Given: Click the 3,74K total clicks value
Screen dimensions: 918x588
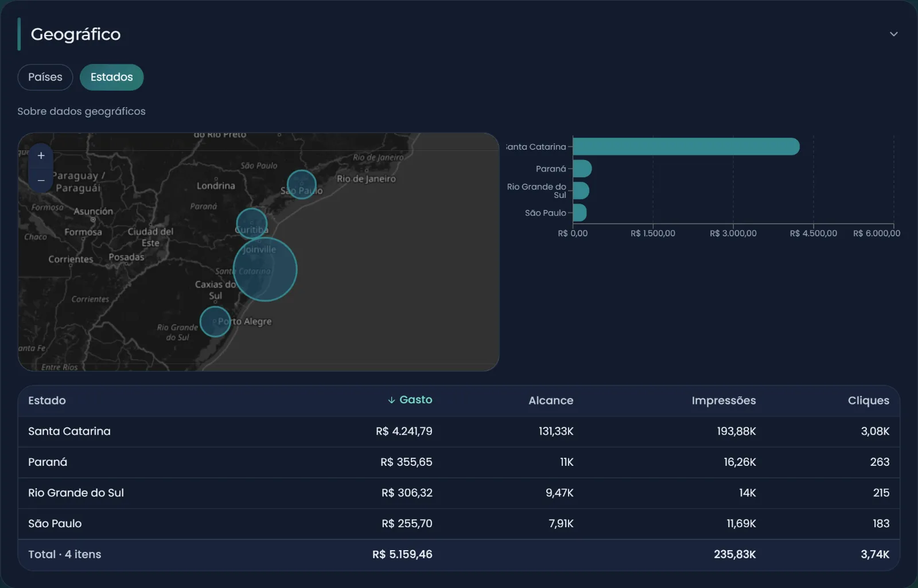Looking at the screenshot, I should 875,554.
